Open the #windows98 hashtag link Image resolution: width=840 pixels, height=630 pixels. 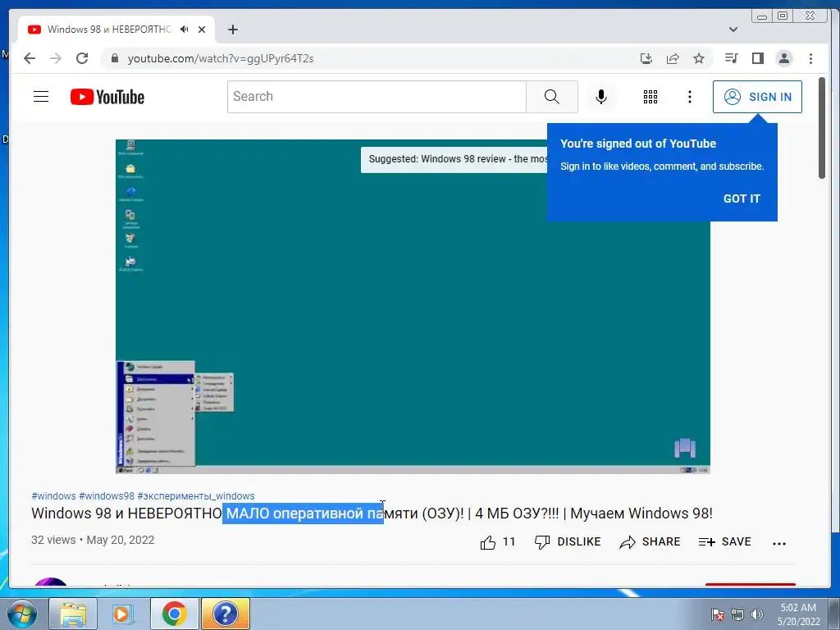click(x=107, y=496)
